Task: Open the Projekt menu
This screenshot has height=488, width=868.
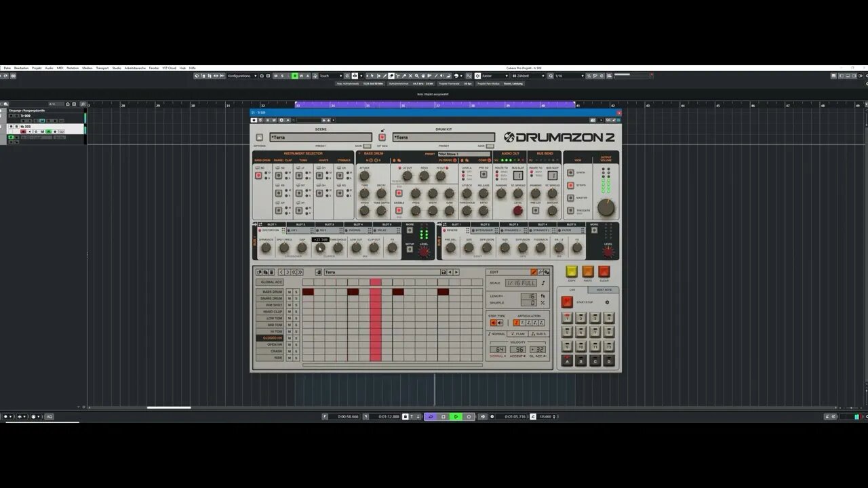Action: 37,68
